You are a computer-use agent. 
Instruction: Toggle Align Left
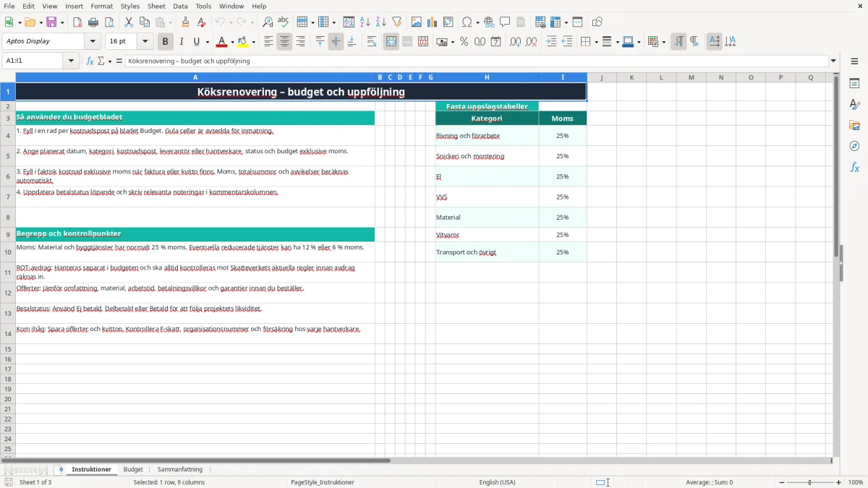pyautogui.click(x=269, y=42)
